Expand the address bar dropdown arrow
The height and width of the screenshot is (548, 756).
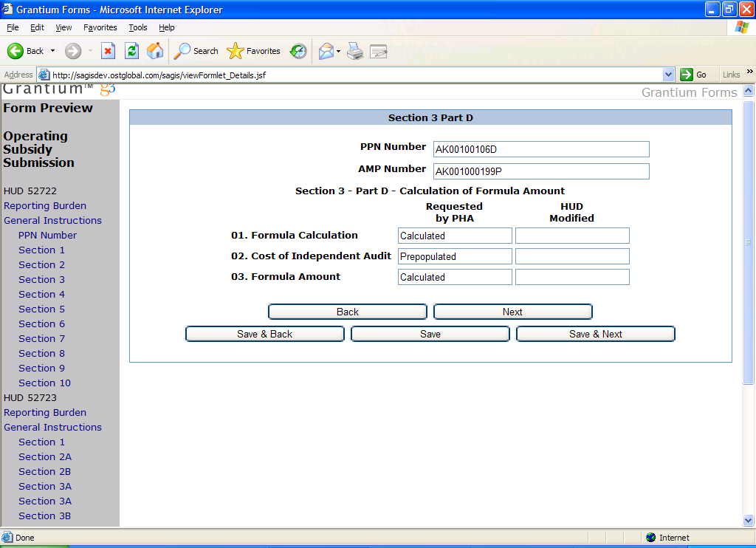(668, 75)
